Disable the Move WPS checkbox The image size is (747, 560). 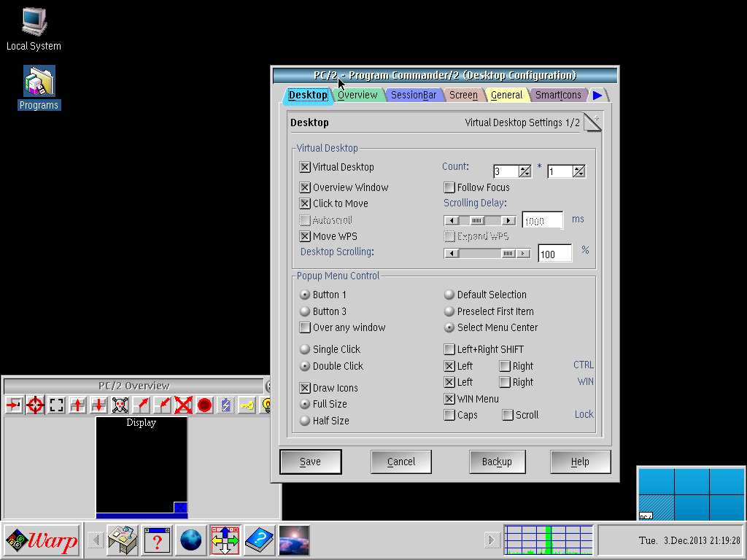(305, 236)
